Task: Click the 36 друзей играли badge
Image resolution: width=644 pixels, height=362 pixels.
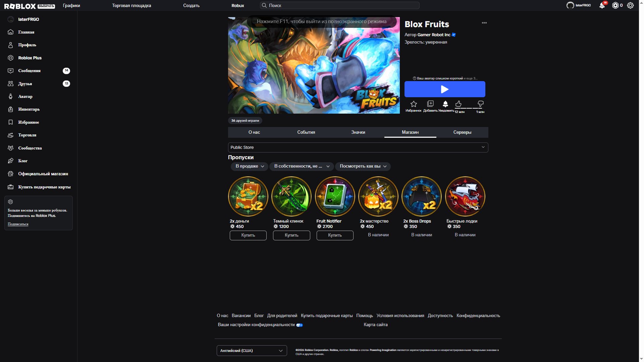Action: tap(245, 121)
